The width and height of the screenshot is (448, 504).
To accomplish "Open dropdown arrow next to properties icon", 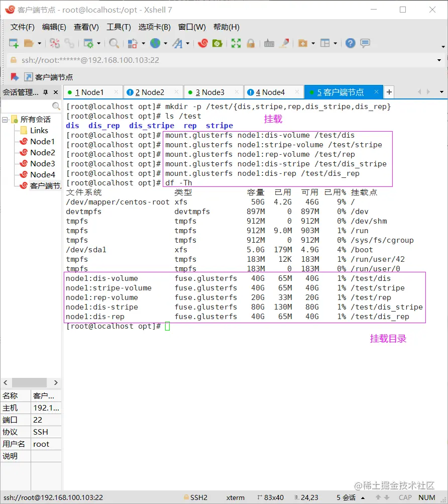I will point(98,43).
